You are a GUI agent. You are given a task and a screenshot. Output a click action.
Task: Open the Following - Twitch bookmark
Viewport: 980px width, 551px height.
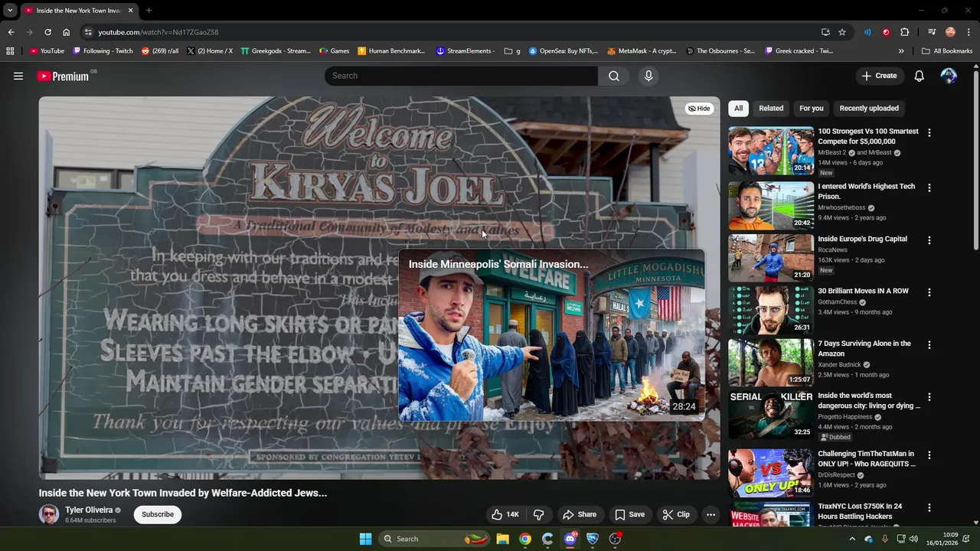[x=103, y=51]
